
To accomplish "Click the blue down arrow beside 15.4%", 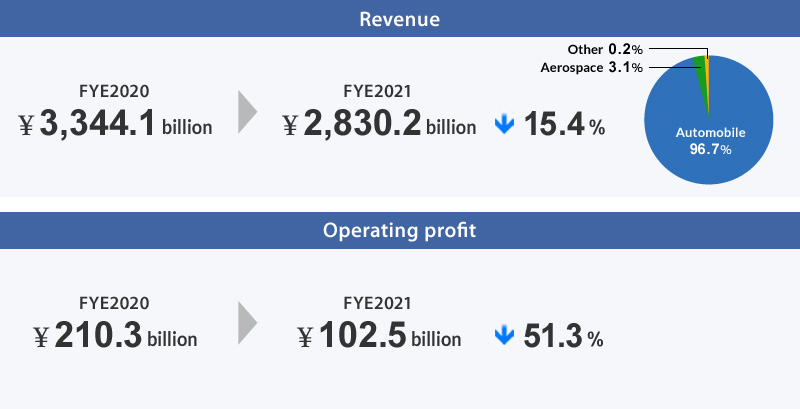I will (505, 124).
